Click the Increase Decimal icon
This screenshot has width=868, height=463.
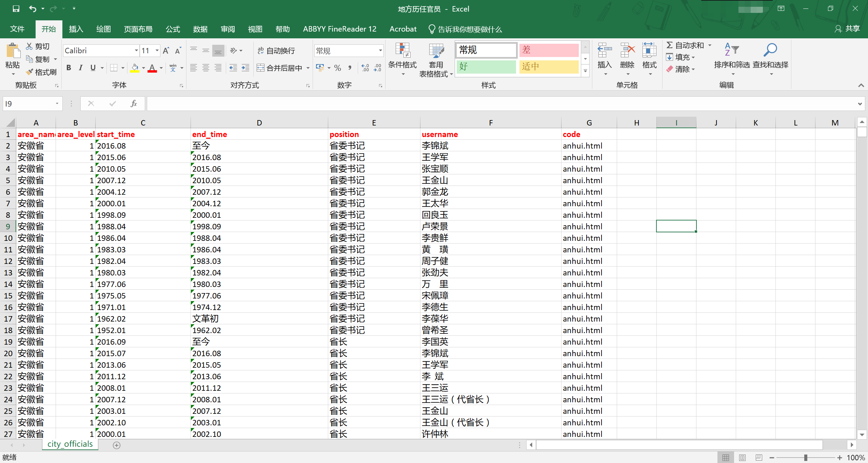[365, 68]
